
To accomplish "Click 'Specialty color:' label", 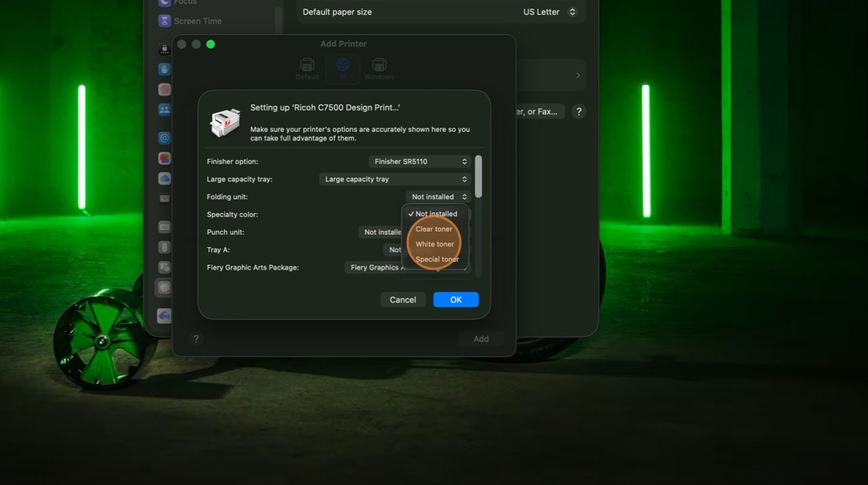I will (232, 215).
